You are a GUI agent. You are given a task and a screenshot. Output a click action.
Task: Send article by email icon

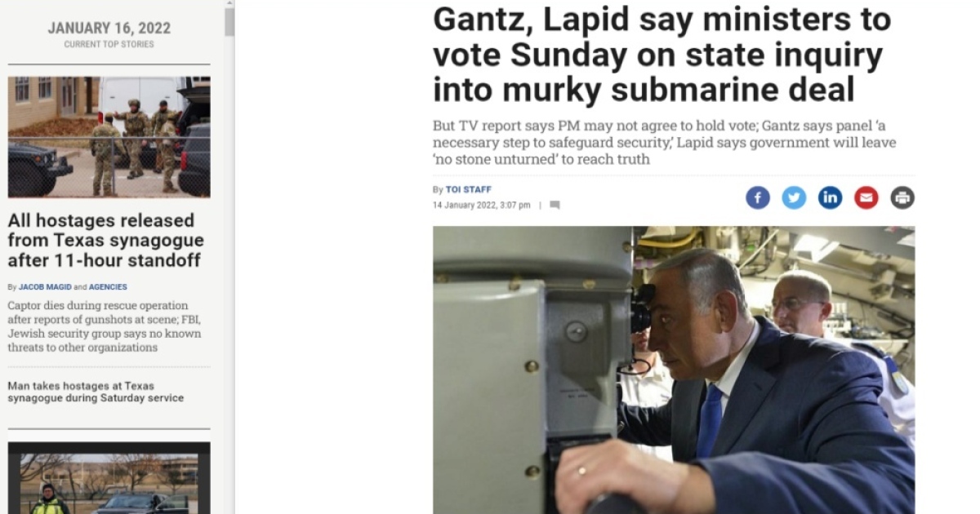866,197
